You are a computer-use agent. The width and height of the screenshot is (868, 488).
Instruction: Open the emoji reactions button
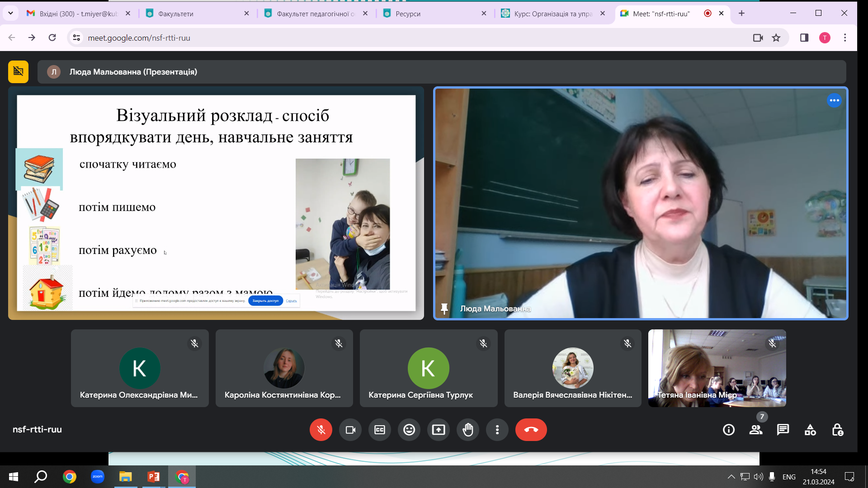click(x=409, y=430)
